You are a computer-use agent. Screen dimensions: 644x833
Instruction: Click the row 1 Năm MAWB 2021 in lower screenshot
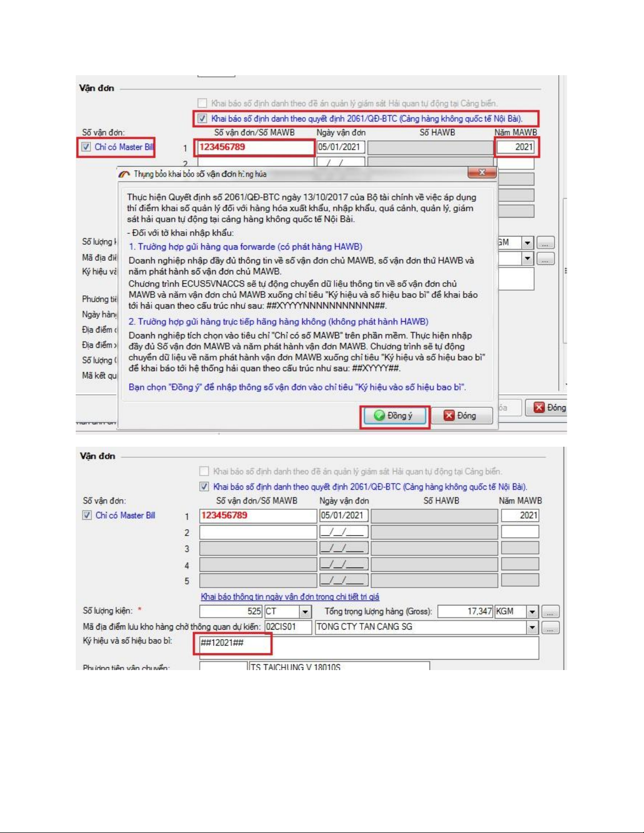(520, 516)
